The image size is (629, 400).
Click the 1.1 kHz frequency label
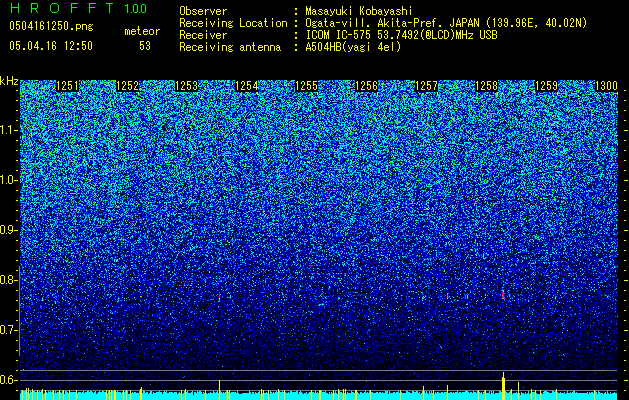tap(8, 130)
